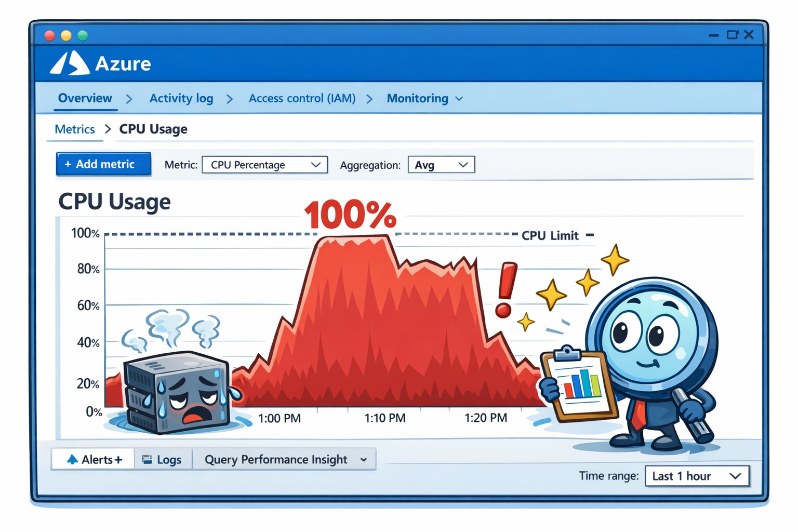Click the green zoom traffic light
This screenshot has height=532, width=798.
coord(83,35)
